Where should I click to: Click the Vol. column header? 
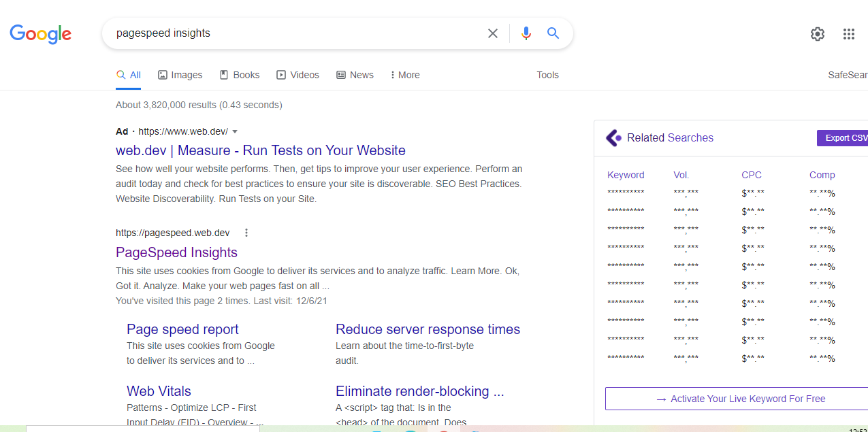tap(681, 175)
